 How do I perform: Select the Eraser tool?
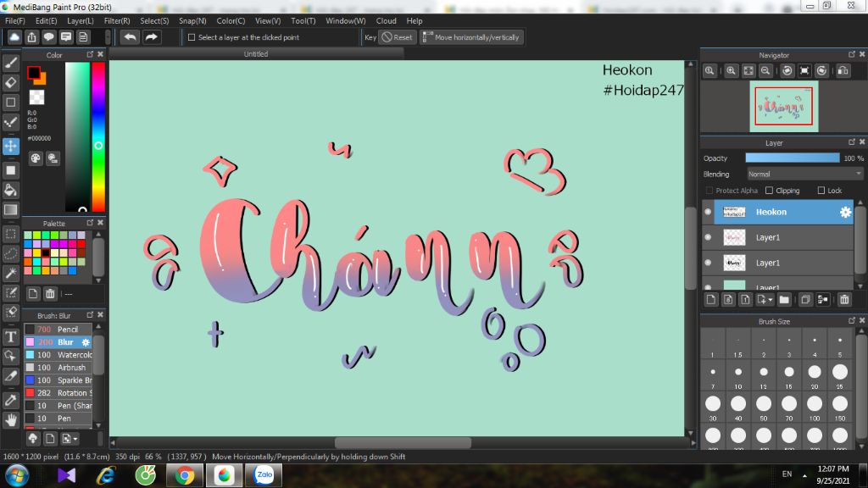click(10, 82)
